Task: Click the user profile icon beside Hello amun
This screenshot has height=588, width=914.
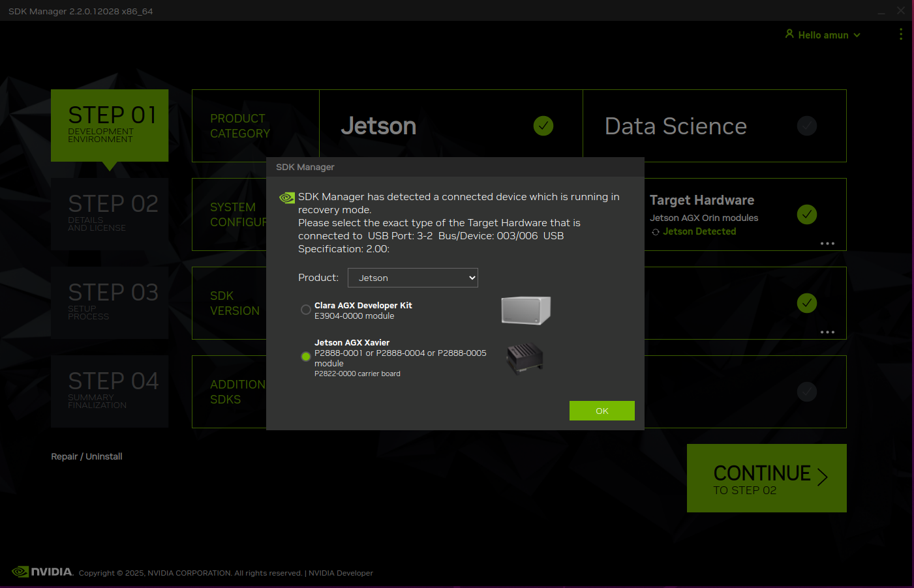Action: (x=789, y=34)
